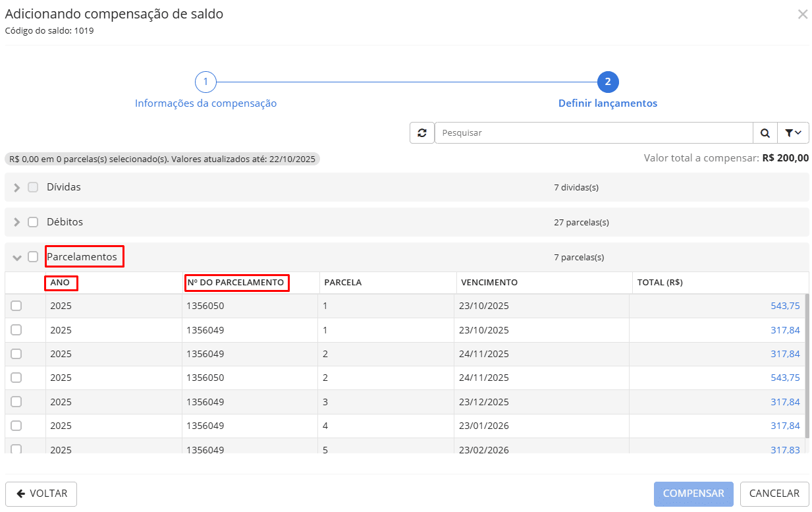Click the refresh list icon button
The height and width of the screenshot is (512, 812).
[x=421, y=132]
